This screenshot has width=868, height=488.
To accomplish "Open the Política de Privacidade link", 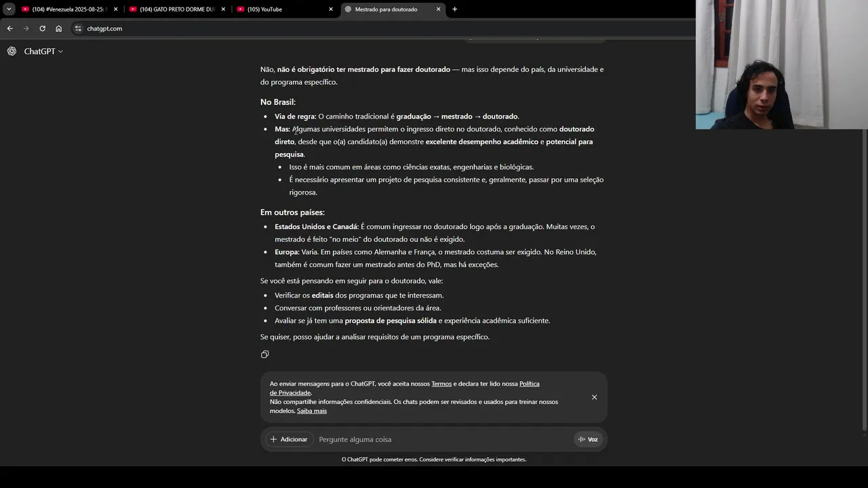I will tap(405, 388).
